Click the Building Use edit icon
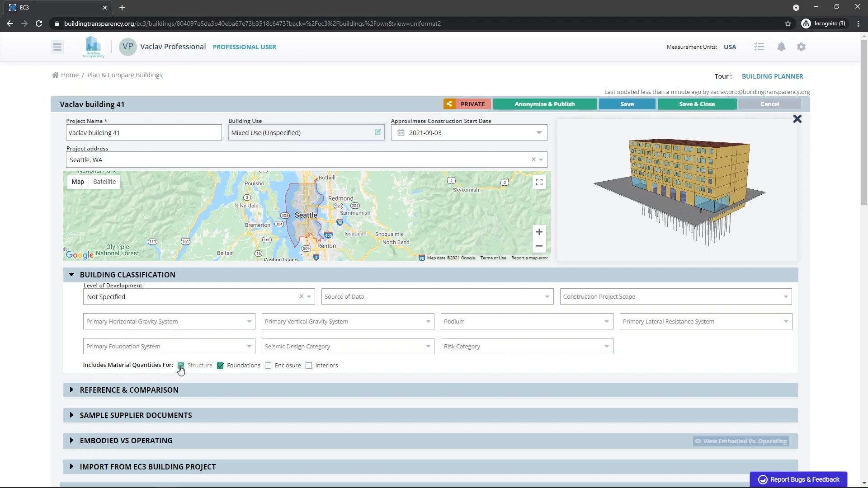Viewport: 868px width, 488px height. [x=377, y=132]
